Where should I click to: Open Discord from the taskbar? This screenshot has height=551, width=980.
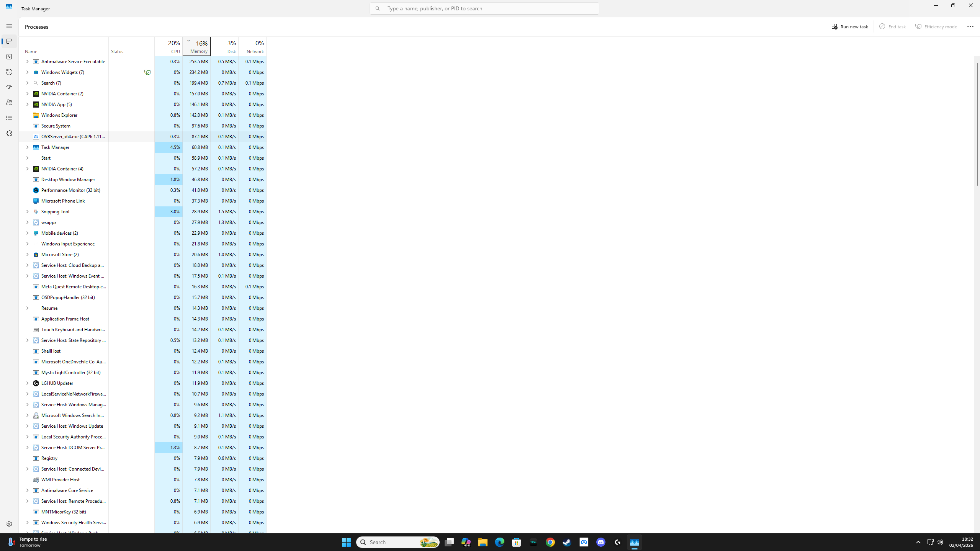(601, 542)
